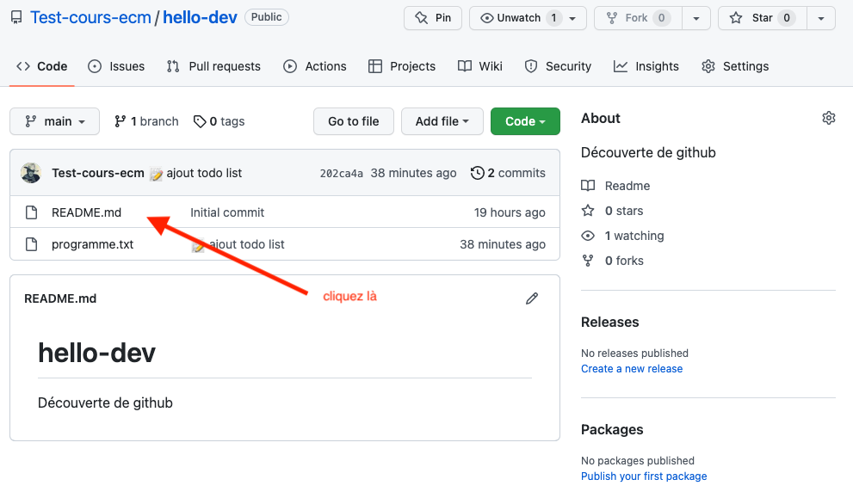Open the main branch selector dropdown
This screenshot has width=853, height=504.
[54, 121]
